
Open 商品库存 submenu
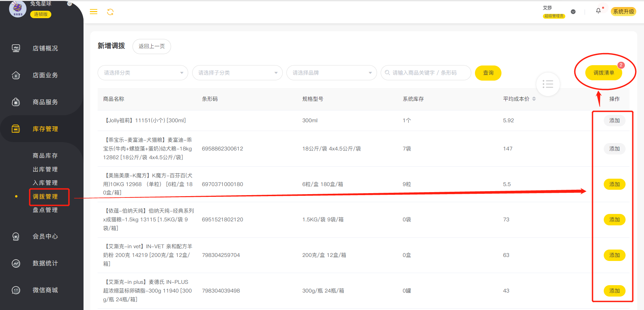[x=45, y=156]
